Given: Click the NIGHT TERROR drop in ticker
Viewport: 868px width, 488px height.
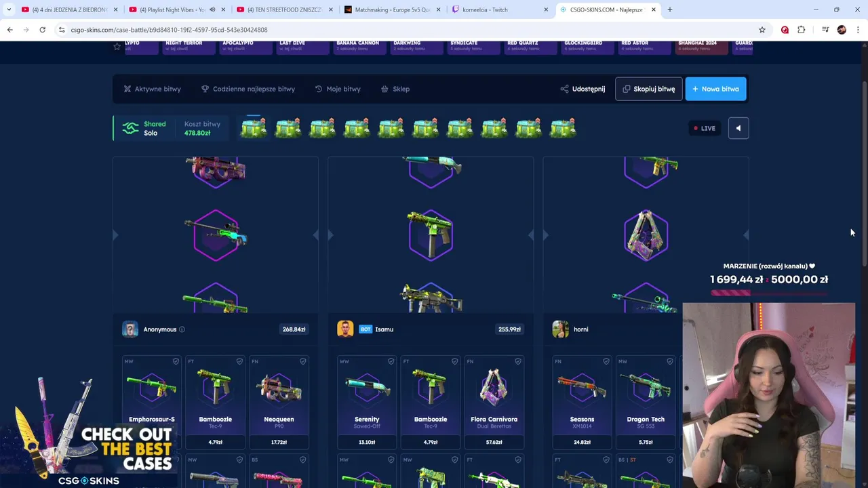Looking at the screenshot, I should 189,46.
